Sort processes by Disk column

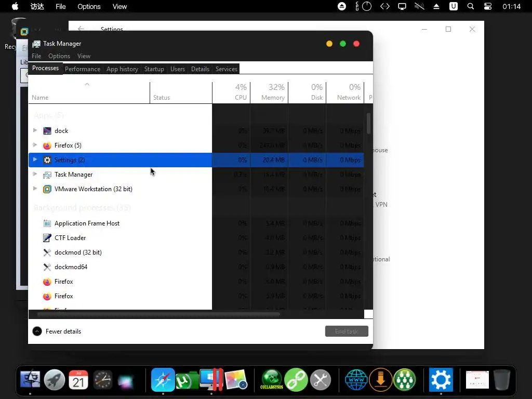coord(307,92)
